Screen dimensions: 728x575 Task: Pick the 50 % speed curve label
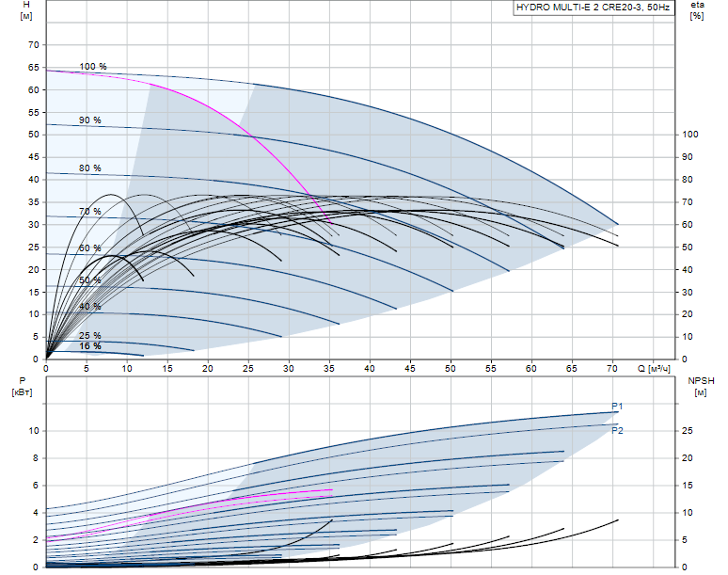pyautogui.click(x=89, y=280)
